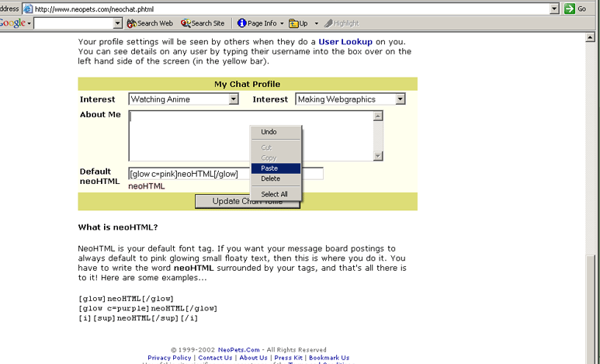This screenshot has width=600, height=364.
Task: Click the Highlight toolbar button
Action: coord(342,23)
